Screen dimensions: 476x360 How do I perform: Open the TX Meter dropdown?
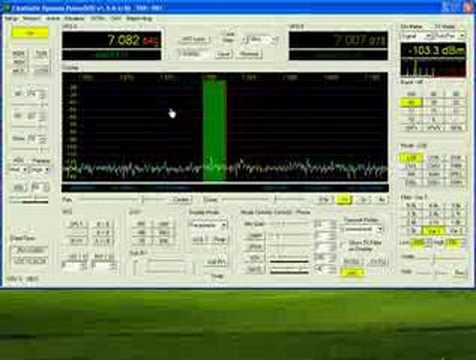(x=449, y=35)
